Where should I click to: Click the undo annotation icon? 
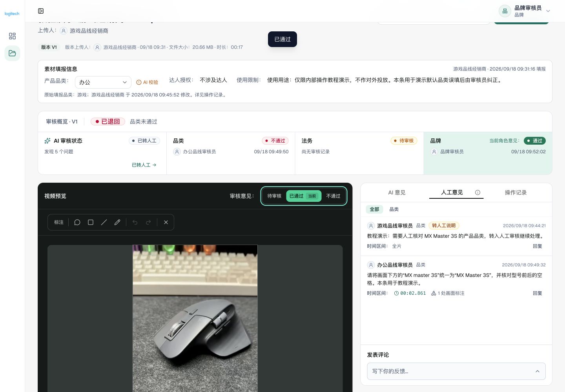[x=135, y=222]
